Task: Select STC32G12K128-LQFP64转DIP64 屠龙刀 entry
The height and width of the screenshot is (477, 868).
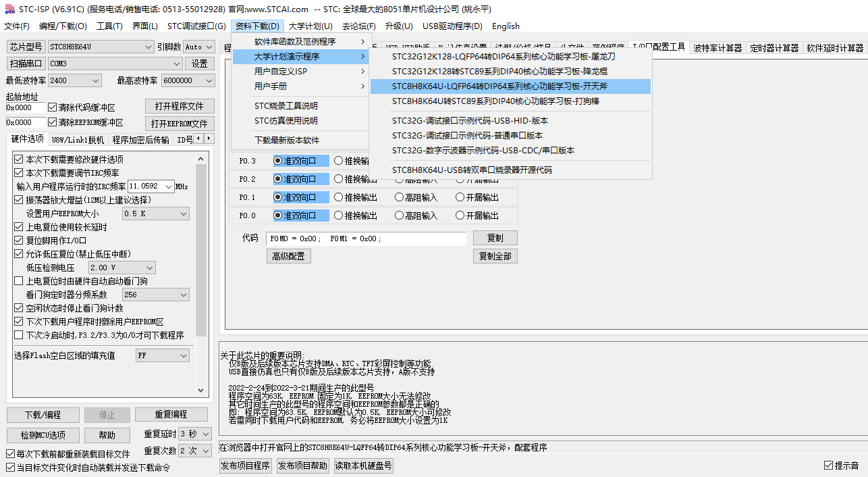Action: [x=510, y=57]
